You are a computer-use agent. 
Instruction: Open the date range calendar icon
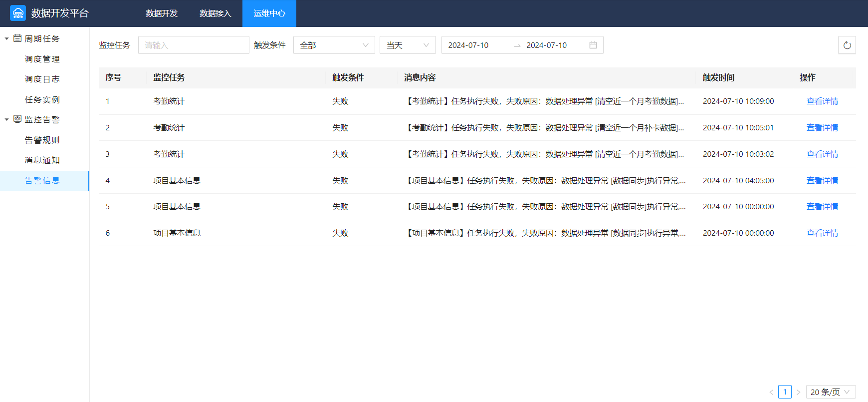[x=593, y=45]
